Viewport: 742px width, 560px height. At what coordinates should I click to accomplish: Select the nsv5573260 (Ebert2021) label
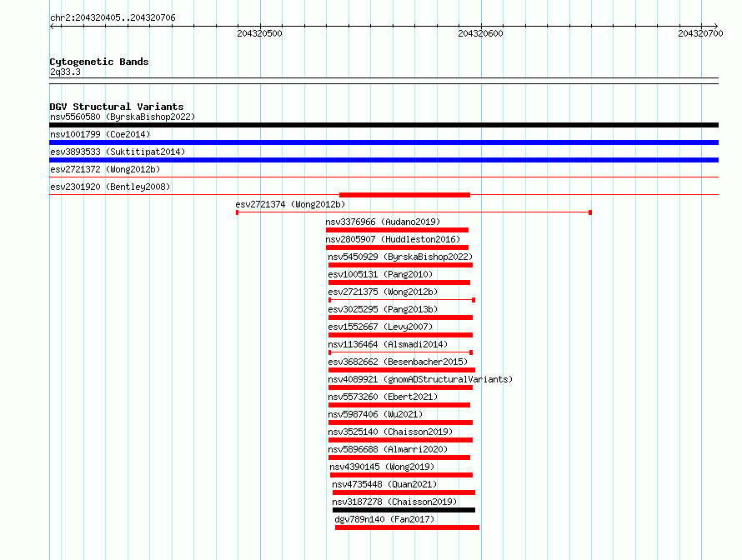click(x=383, y=397)
